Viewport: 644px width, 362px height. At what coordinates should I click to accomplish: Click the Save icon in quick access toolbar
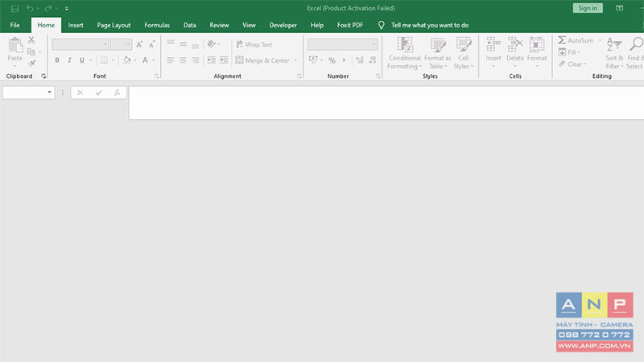pyautogui.click(x=14, y=8)
